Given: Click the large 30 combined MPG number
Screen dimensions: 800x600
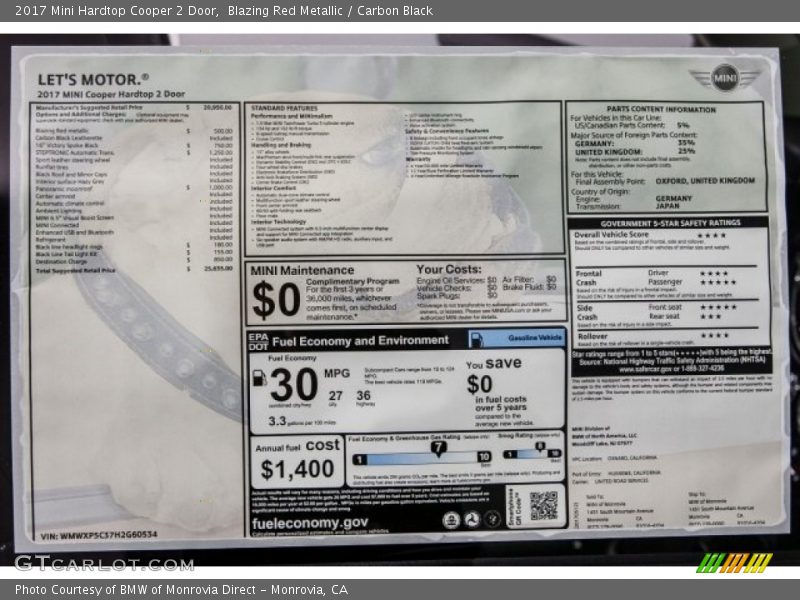Looking at the screenshot, I should 294,385.
